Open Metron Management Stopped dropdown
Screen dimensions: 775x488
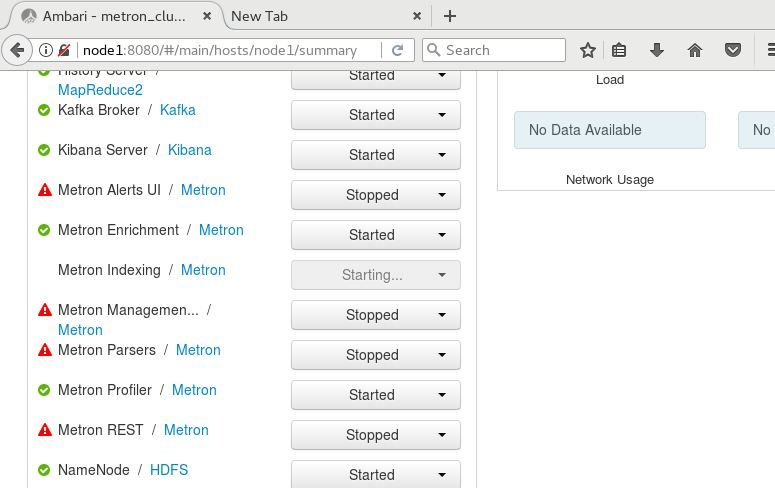(x=376, y=315)
